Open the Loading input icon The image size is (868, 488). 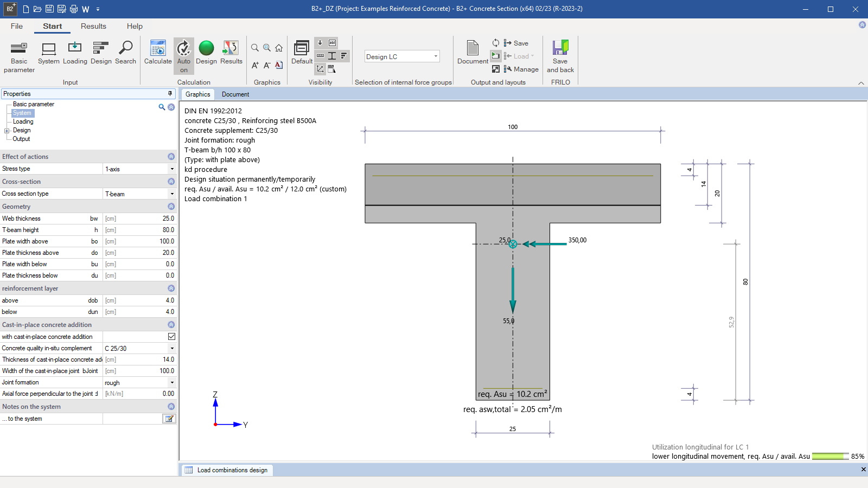[75, 53]
